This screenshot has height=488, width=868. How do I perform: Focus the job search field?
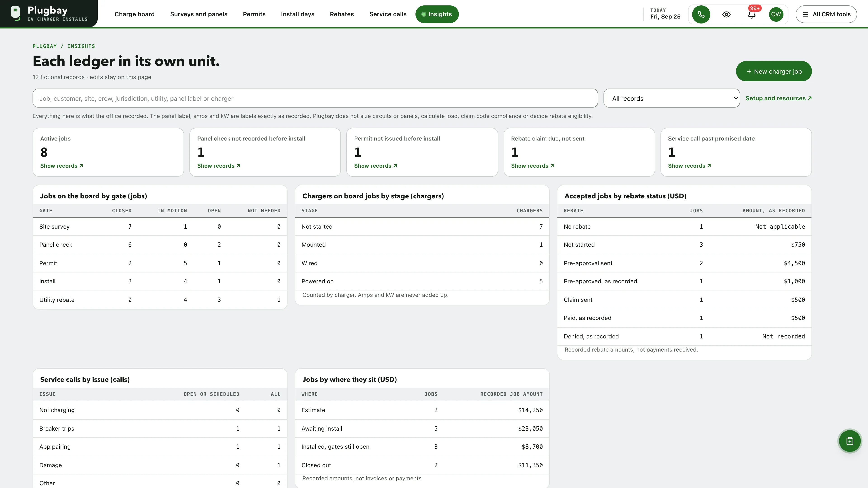pyautogui.click(x=315, y=98)
